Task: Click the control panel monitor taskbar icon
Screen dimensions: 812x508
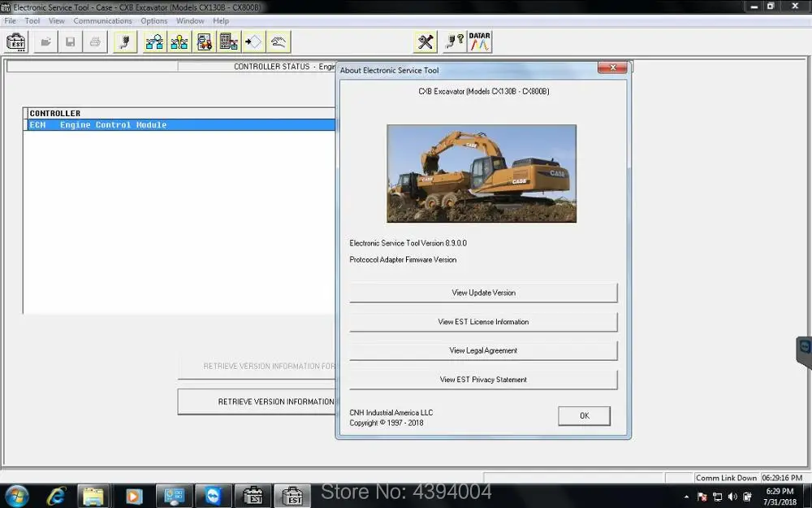Action: (x=174, y=497)
